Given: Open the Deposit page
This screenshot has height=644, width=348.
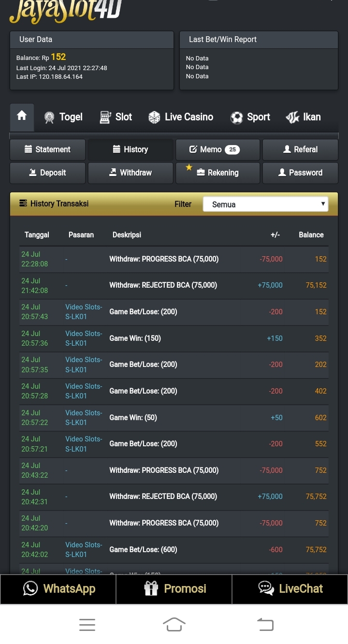Looking at the screenshot, I should (x=47, y=173).
